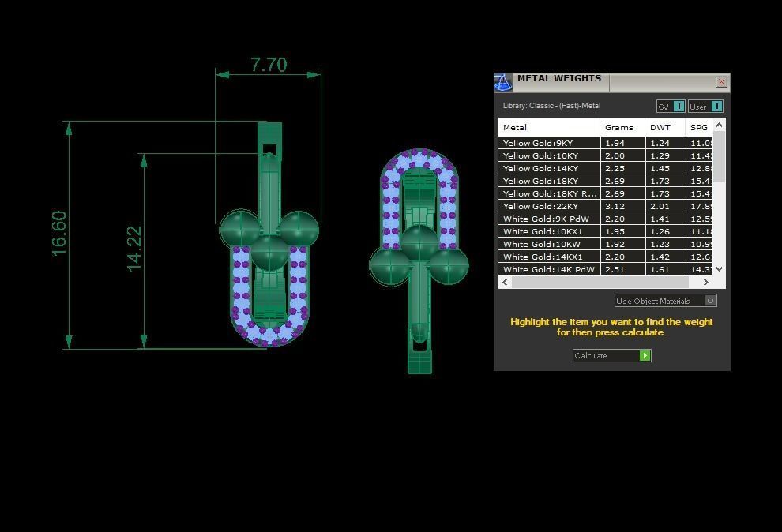The height and width of the screenshot is (532, 782).
Task: Click the horizontal scrollbar thumb of table
Action: coord(600,282)
